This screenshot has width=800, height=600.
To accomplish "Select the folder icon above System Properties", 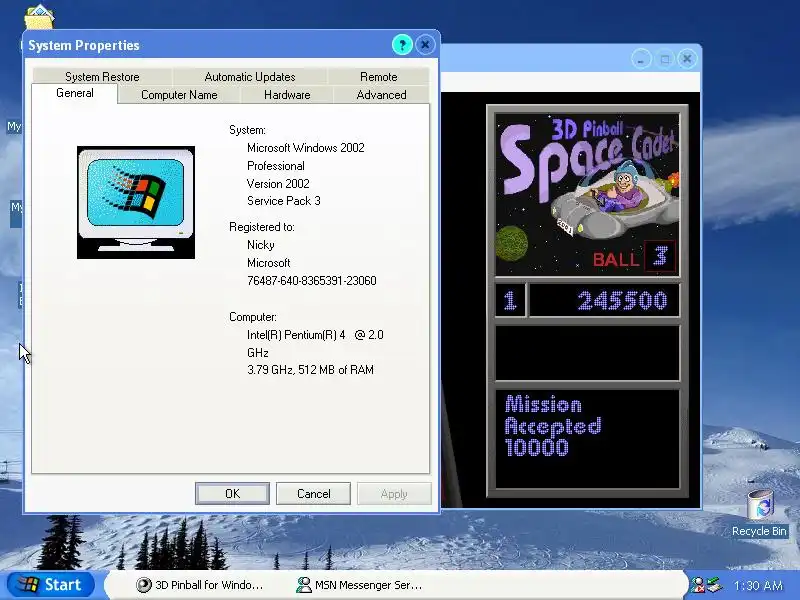I will tap(39, 16).
